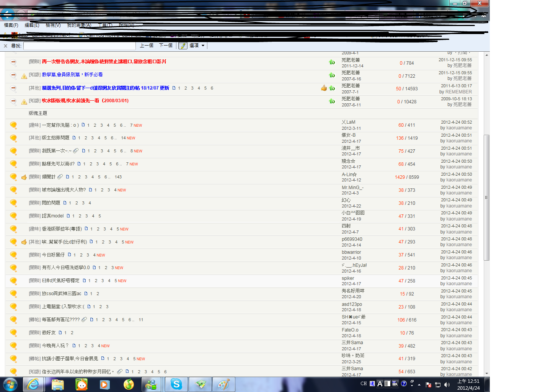Screen dimensions: 543x392
Task: Click the thumbs-up icon on the 精選系列 row
Action: point(324,88)
